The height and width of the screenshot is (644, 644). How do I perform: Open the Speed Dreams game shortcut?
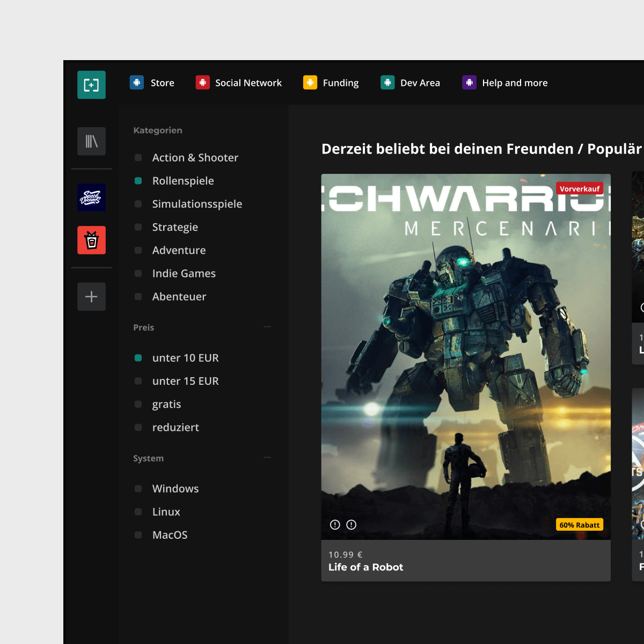91,197
